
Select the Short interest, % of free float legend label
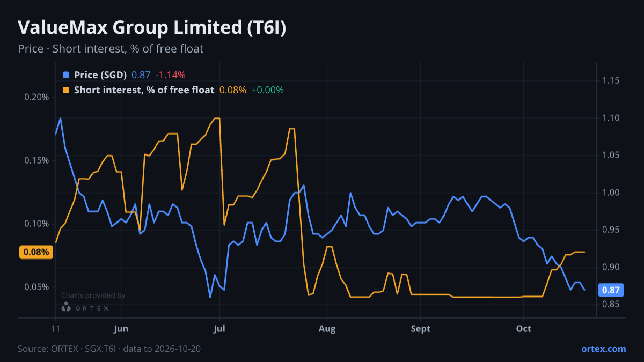point(144,90)
